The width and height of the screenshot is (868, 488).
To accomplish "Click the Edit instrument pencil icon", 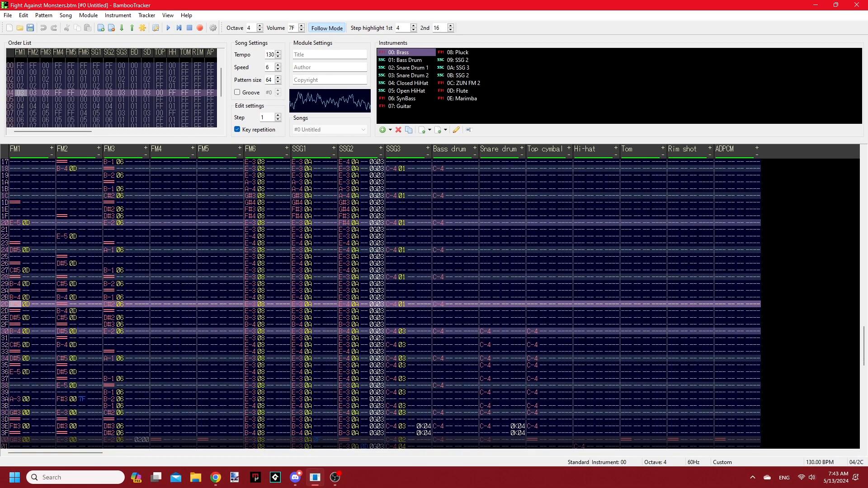I will (456, 130).
